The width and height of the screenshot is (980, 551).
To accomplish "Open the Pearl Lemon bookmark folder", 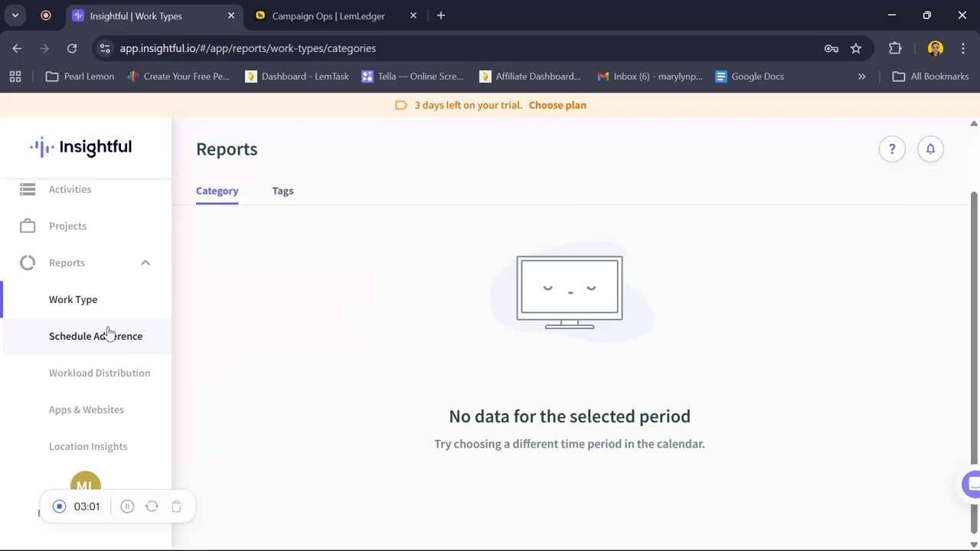I will click(x=80, y=77).
